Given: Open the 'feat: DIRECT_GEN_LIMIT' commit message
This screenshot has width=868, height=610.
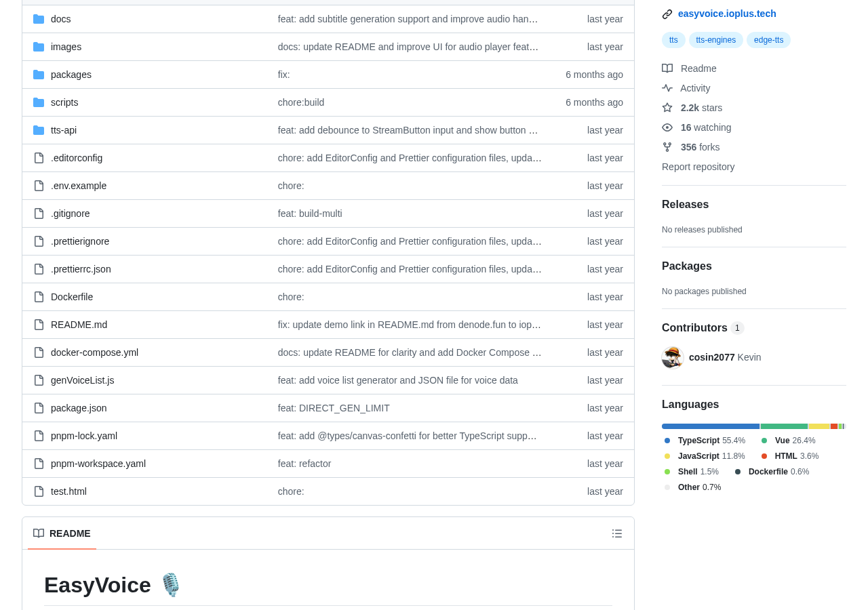Looking at the screenshot, I should click(x=334, y=408).
